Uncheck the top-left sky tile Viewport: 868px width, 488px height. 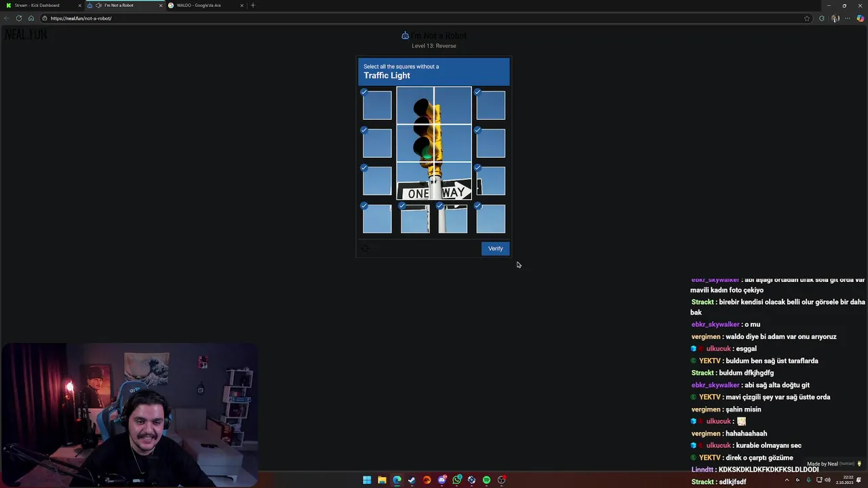[377, 106]
